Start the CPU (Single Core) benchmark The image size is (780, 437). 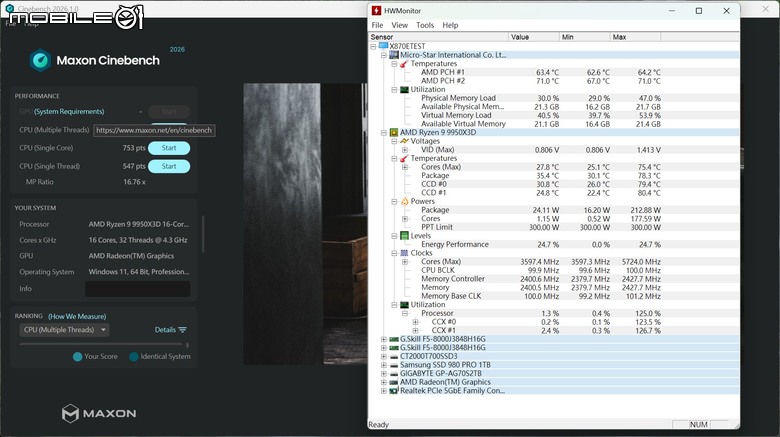pos(169,148)
